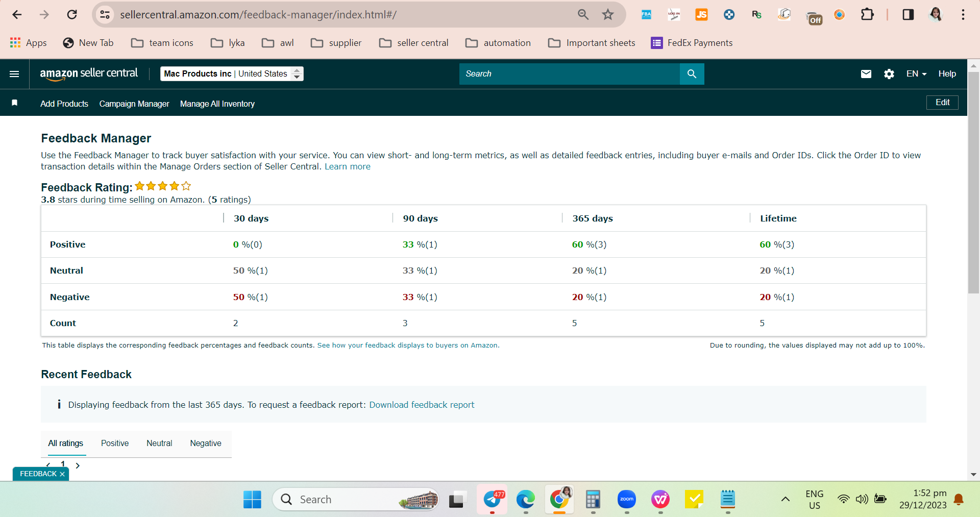This screenshot has height=517, width=980.
Task: Launch Microsoft Edge from taskbar
Action: (x=525, y=500)
